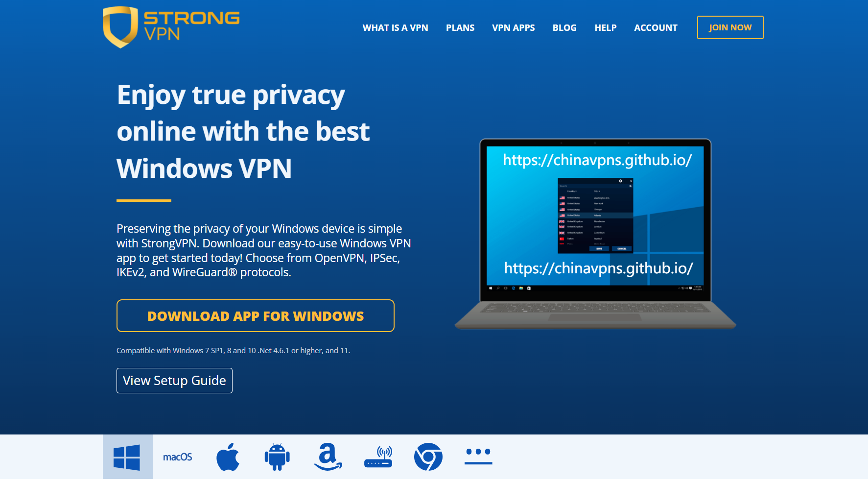Select the Wi-Fi router icon
Viewport: 868px width, 482px height.
click(378, 457)
